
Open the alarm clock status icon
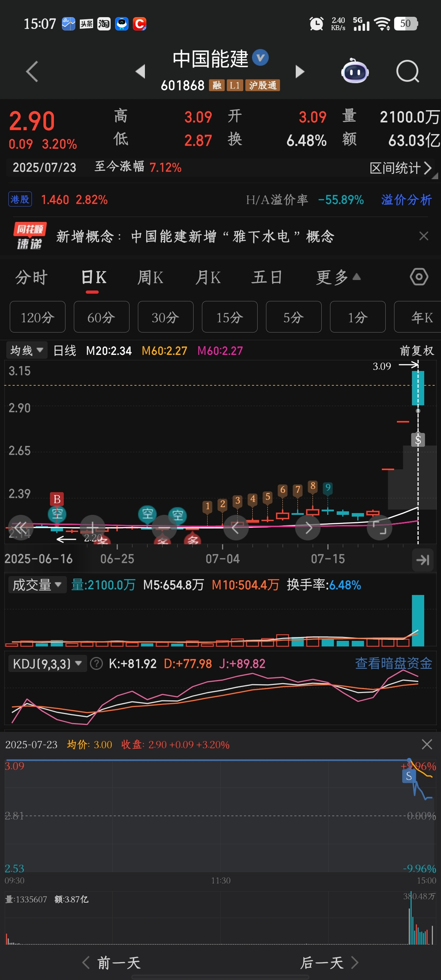tap(316, 23)
